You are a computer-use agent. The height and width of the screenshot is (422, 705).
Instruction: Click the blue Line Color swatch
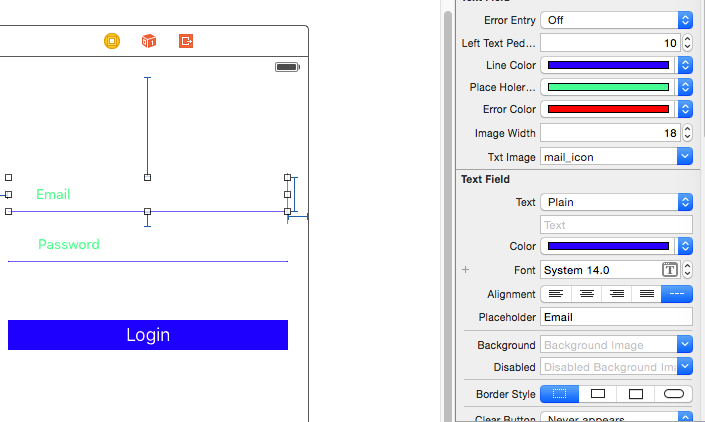point(608,65)
